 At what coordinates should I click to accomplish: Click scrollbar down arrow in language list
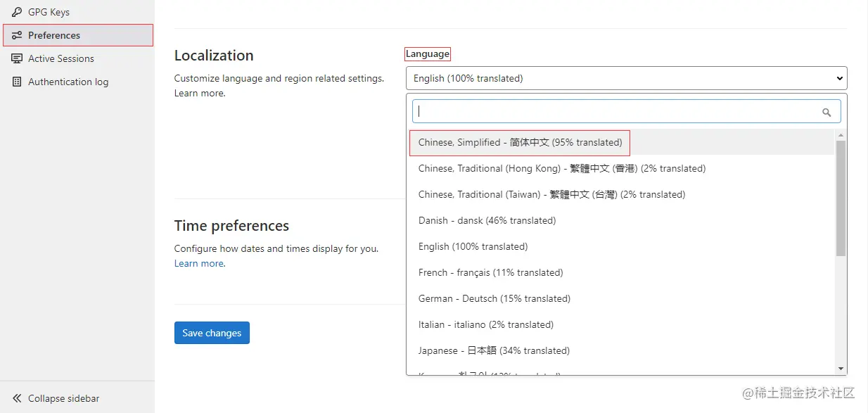(841, 368)
